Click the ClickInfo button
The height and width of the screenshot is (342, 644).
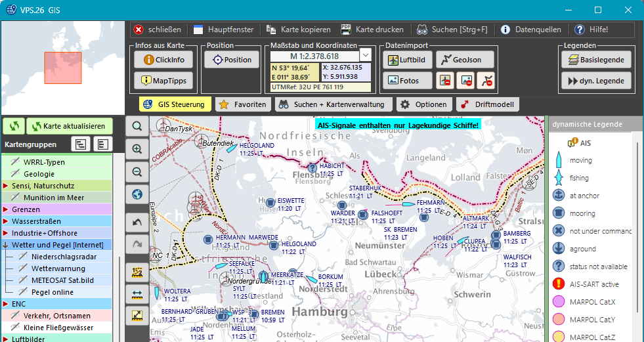163,60
